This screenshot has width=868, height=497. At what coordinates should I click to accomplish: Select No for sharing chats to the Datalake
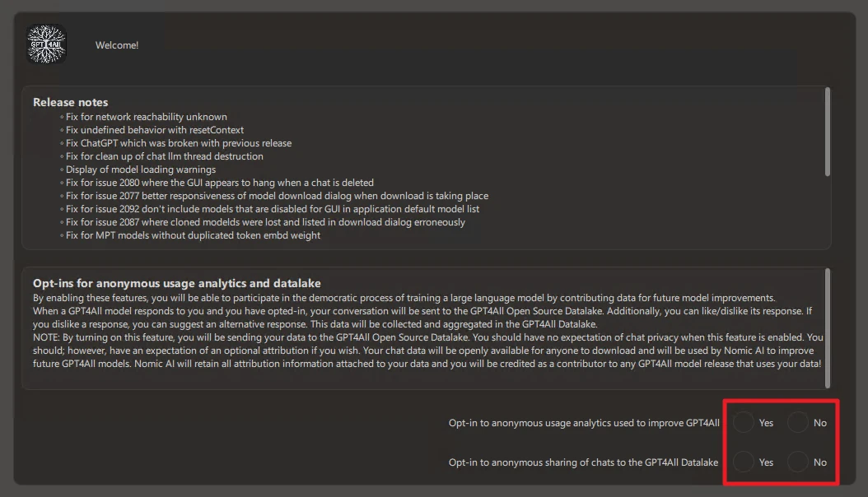(x=797, y=462)
